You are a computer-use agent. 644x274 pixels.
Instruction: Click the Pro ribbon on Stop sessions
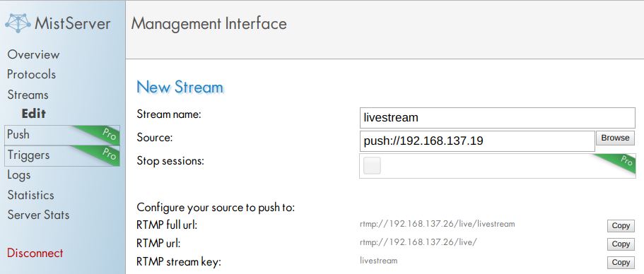coord(617,164)
